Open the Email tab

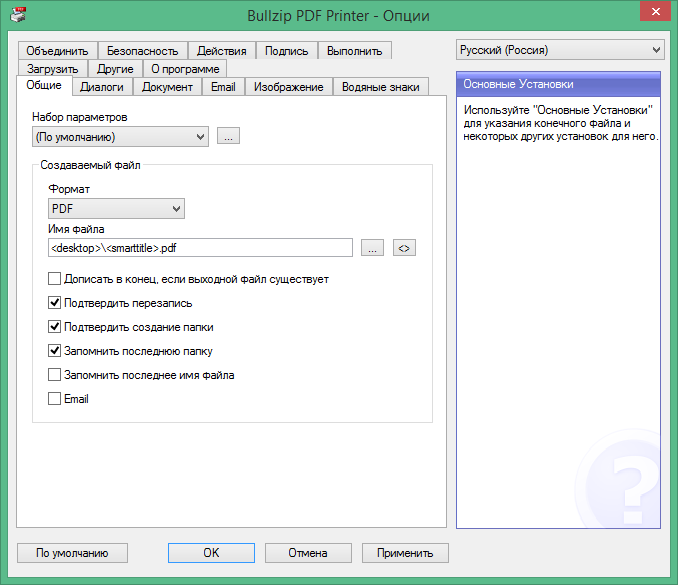pyautogui.click(x=223, y=87)
